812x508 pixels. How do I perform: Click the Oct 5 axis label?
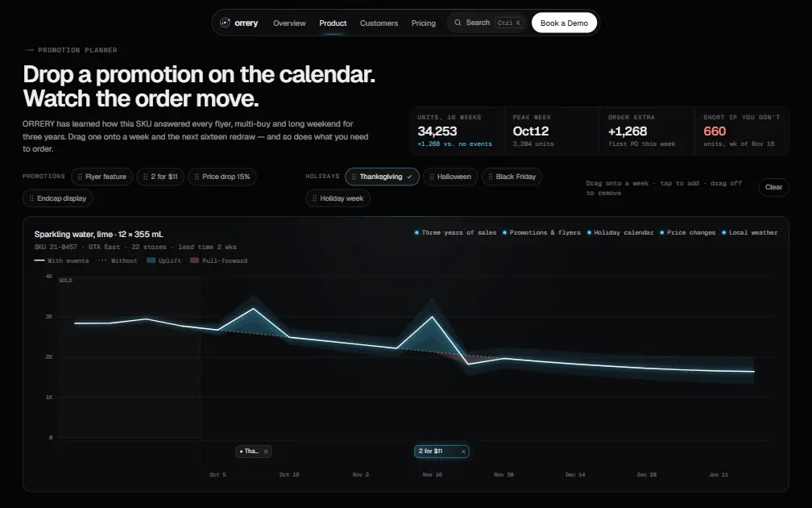pyautogui.click(x=217, y=475)
